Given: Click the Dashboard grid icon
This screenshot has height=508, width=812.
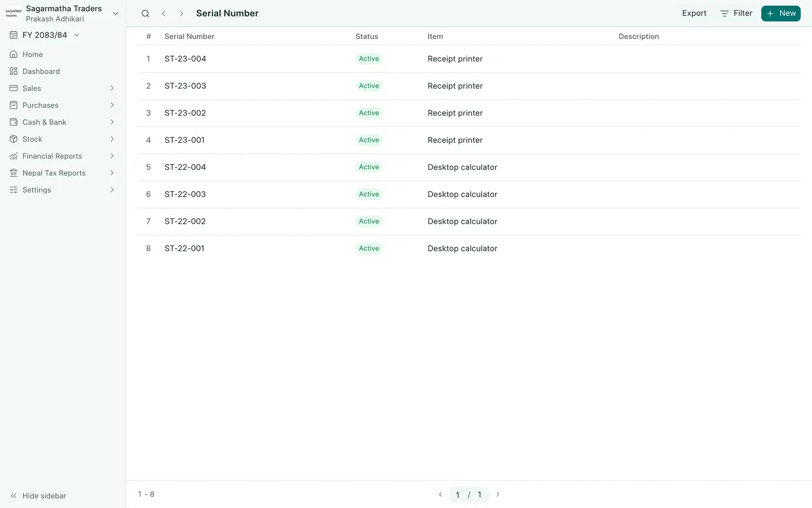Looking at the screenshot, I should tap(14, 71).
